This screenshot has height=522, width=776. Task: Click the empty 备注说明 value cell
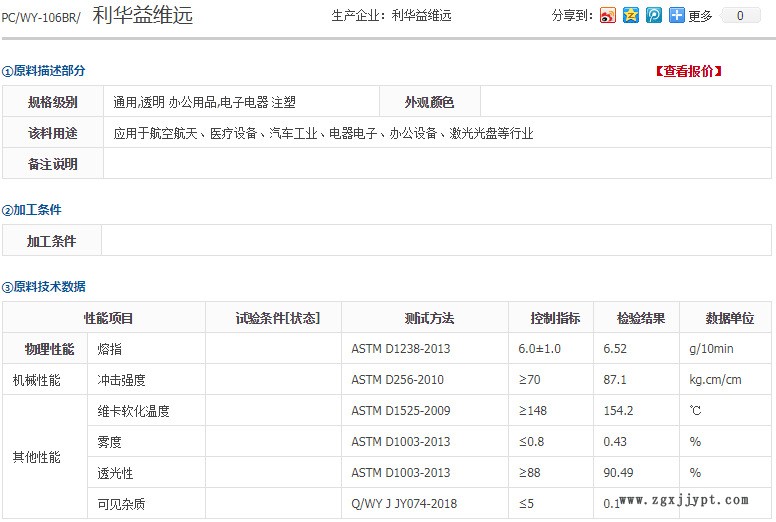tap(437, 164)
